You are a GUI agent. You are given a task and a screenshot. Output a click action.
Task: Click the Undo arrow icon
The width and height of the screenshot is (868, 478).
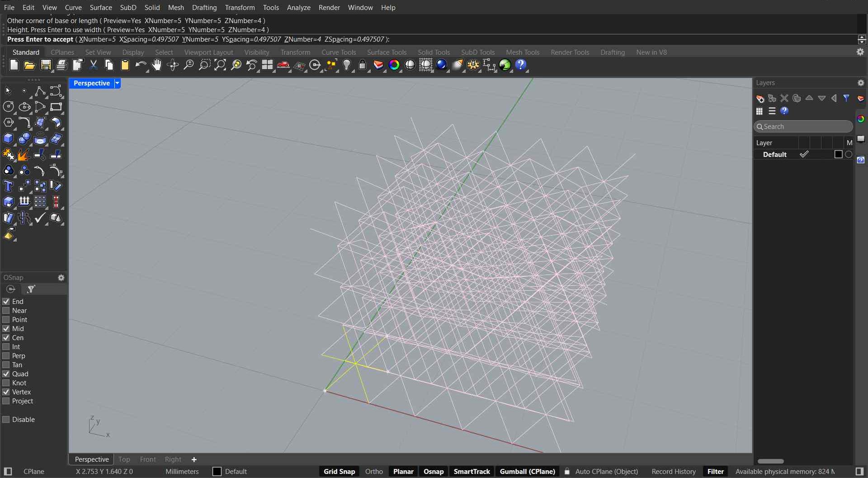pyautogui.click(x=140, y=65)
